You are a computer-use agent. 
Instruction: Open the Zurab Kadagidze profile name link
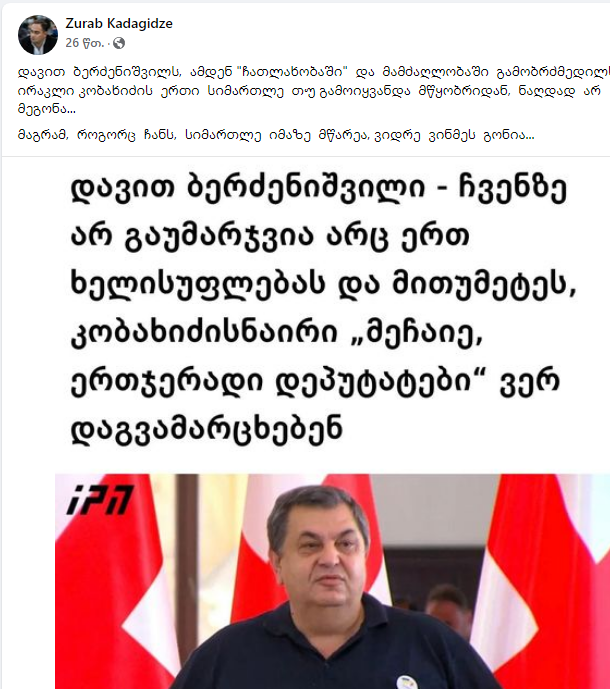pos(119,23)
